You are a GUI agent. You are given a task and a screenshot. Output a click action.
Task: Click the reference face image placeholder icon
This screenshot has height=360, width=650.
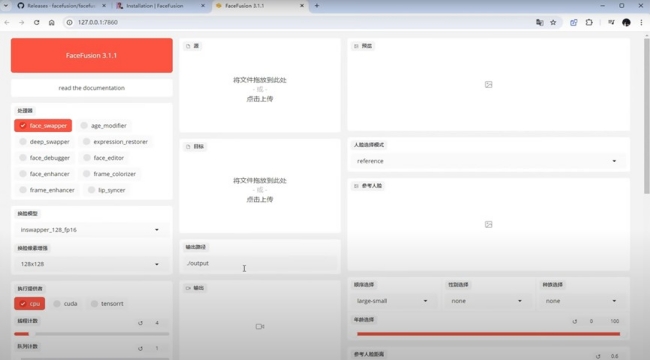[488, 224]
